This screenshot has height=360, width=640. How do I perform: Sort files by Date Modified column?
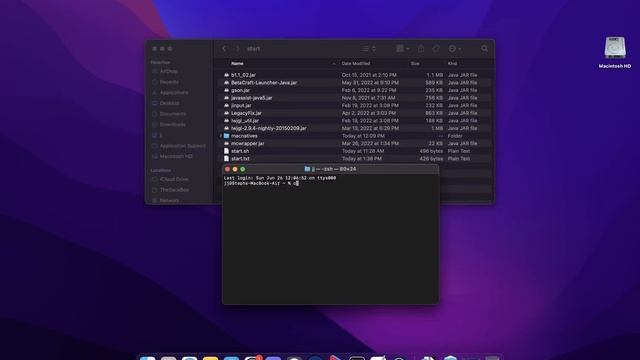coord(356,64)
